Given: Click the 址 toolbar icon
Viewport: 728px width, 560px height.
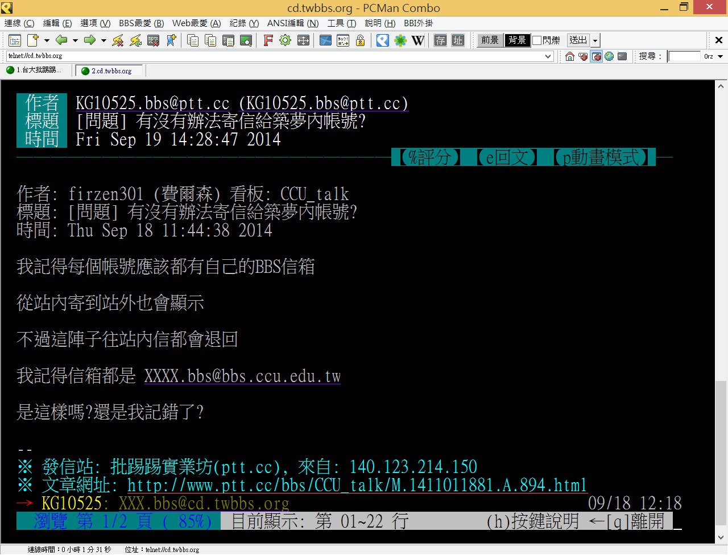Looking at the screenshot, I should 458,40.
